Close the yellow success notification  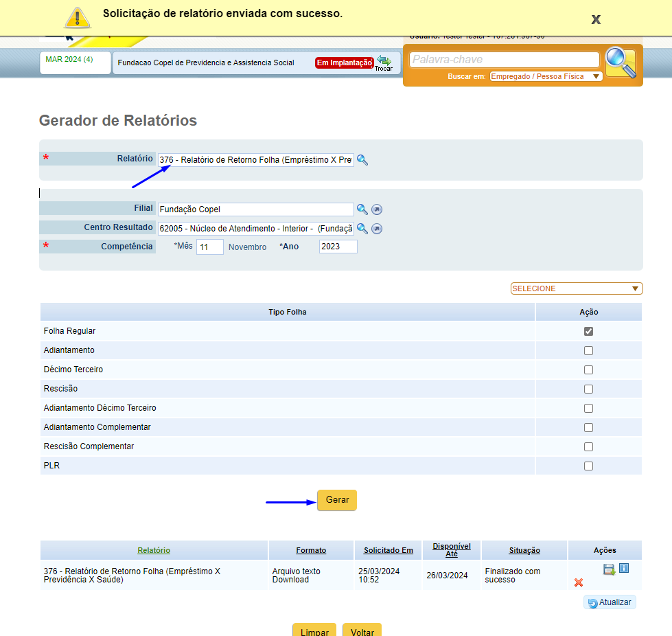[596, 19]
